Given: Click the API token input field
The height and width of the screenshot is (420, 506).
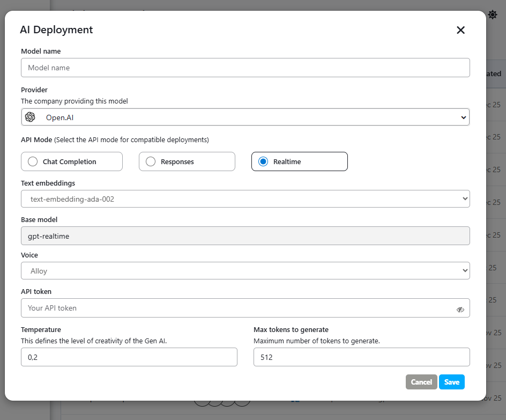Looking at the screenshot, I should [245, 308].
